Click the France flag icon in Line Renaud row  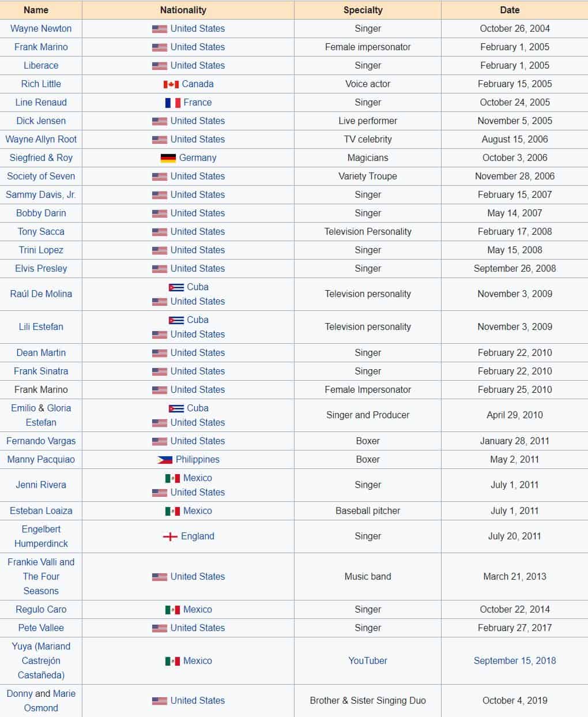tap(172, 103)
